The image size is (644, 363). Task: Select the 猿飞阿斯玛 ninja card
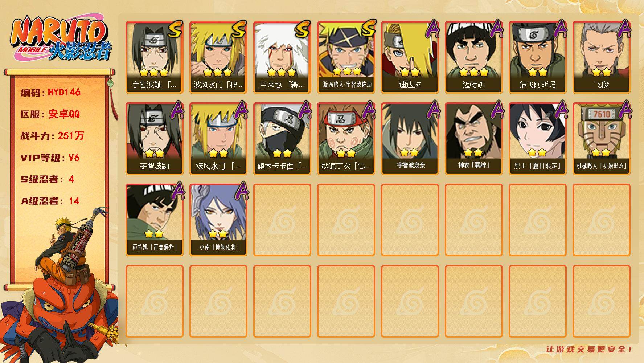(538, 57)
